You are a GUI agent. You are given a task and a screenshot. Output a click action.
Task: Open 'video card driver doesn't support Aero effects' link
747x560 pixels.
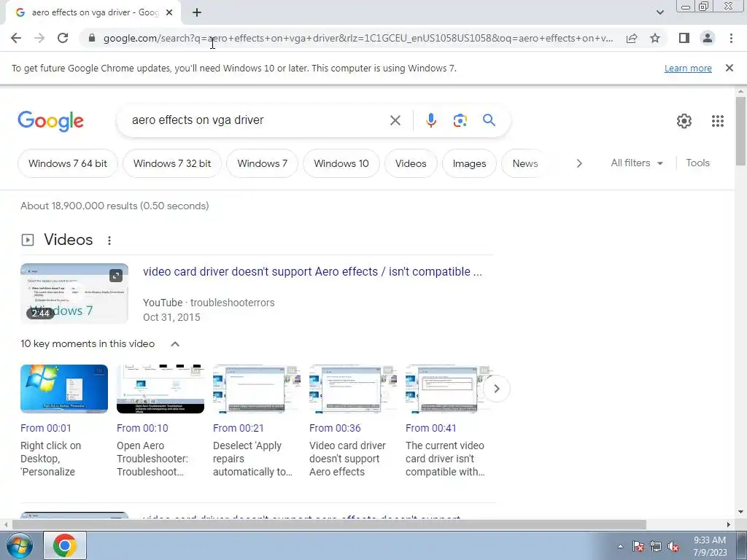pos(312,271)
